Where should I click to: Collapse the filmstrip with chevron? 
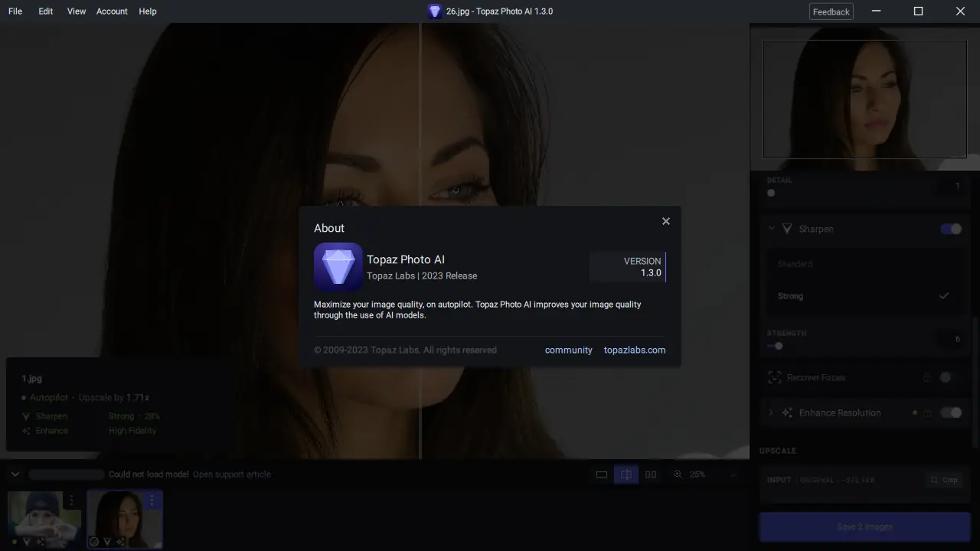(x=15, y=474)
